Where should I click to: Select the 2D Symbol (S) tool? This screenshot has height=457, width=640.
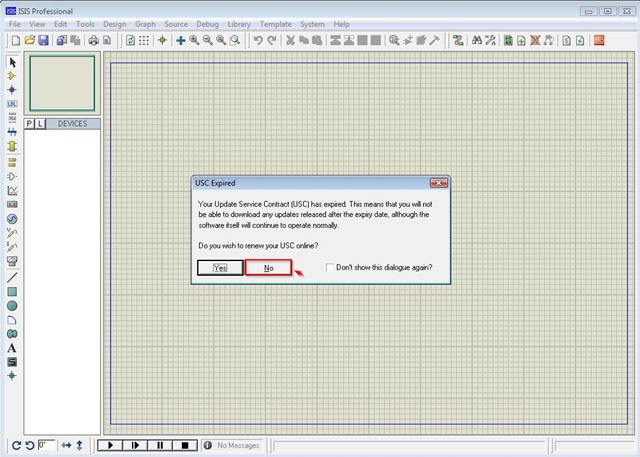pyautogui.click(x=12, y=362)
